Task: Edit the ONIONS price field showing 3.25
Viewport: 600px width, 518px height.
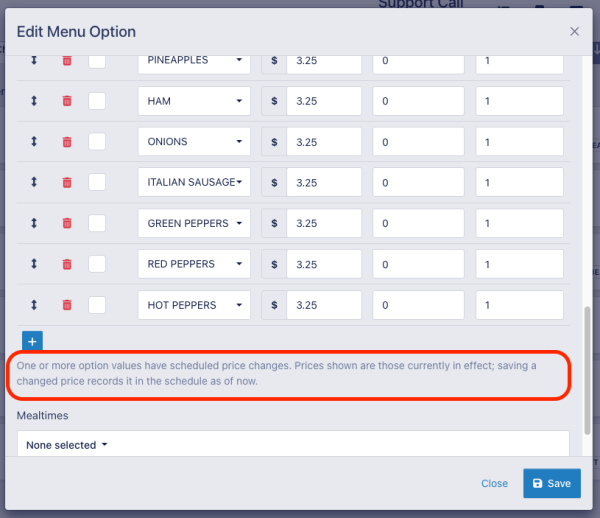Action: tap(324, 142)
